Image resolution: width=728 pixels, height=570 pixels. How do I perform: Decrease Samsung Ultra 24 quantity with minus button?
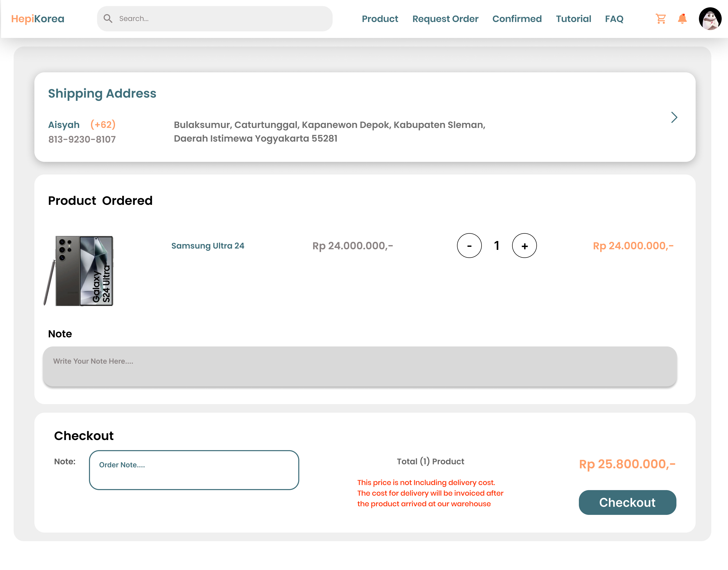pyautogui.click(x=470, y=246)
